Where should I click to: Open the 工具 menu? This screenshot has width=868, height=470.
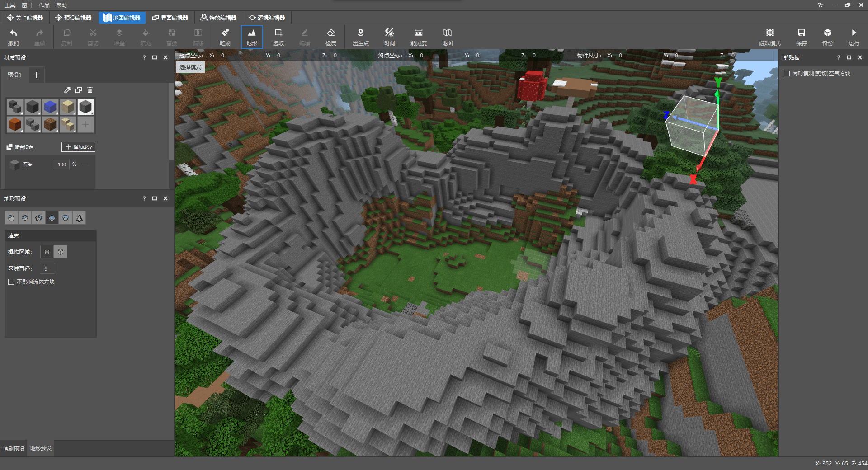point(10,5)
